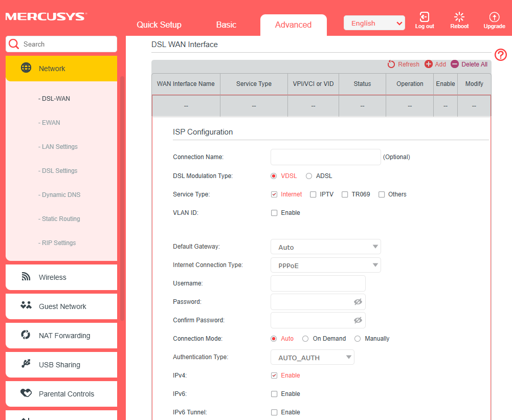Check Others service type
512x420 pixels.
point(382,194)
